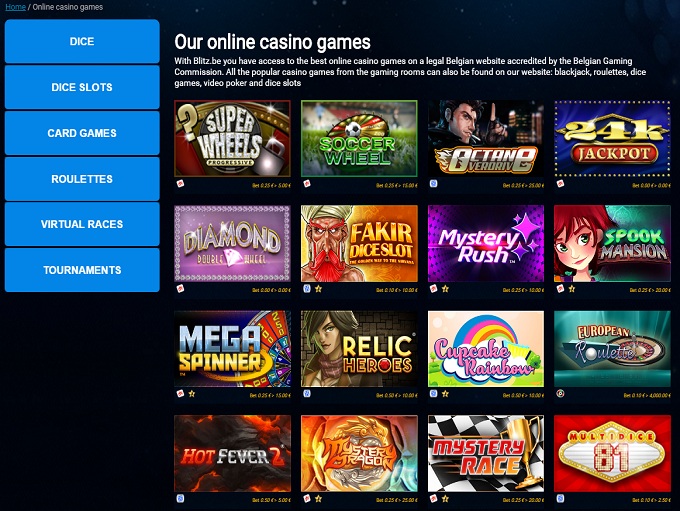This screenshot has height=511, width=680.
Task: Show Virtual Races games
Action: [82, 224]
